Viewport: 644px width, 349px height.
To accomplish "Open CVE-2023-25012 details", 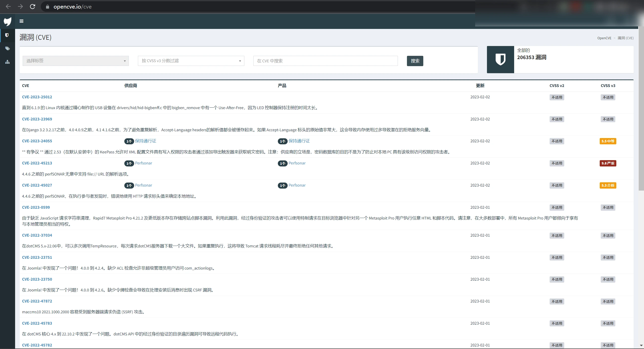I will (x=37, y=97).
